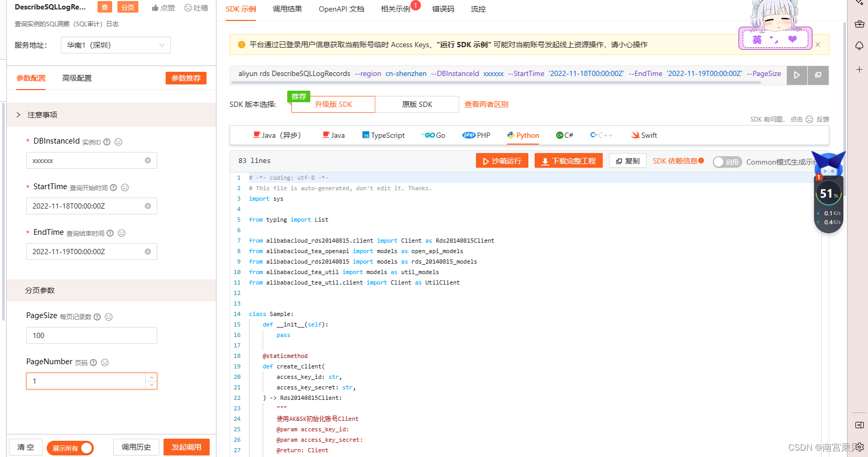Copy the CLI command icon
This screenshot has height=457, width=868.
[x=818, y=75]
